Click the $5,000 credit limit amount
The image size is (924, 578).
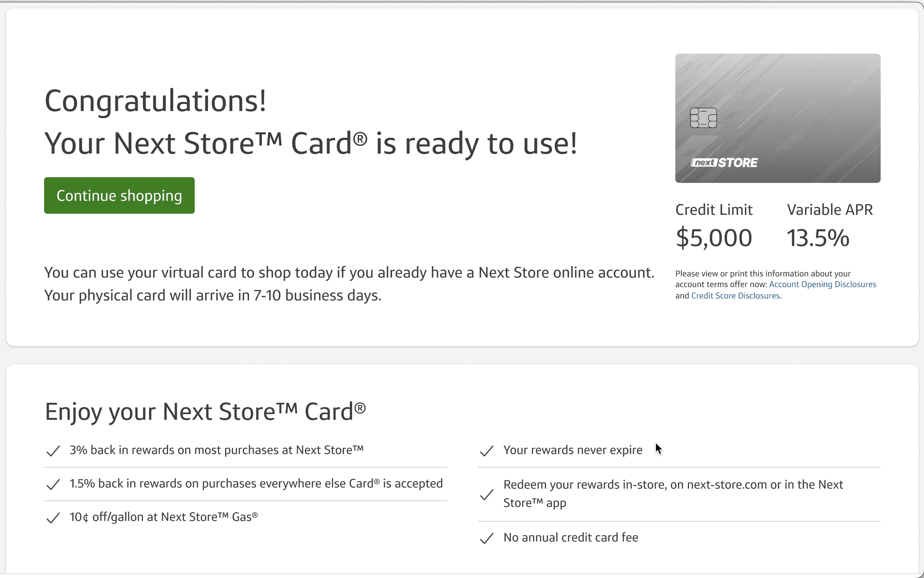tap(713, 238)
